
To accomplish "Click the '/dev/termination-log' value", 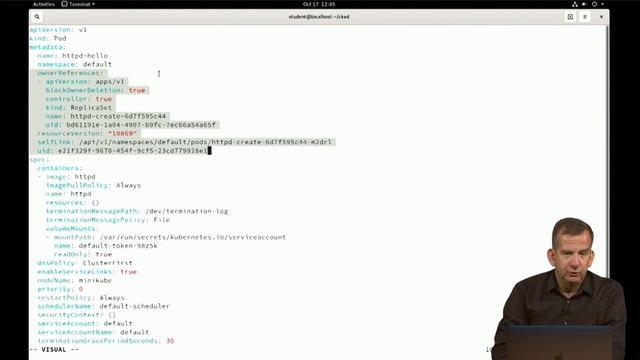I will point(187,211).
